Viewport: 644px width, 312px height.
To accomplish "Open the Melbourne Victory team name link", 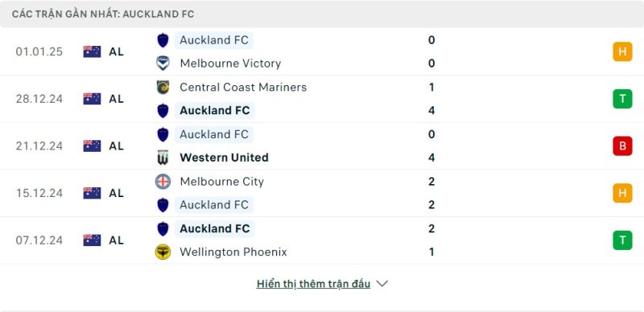I will (230, 64).
